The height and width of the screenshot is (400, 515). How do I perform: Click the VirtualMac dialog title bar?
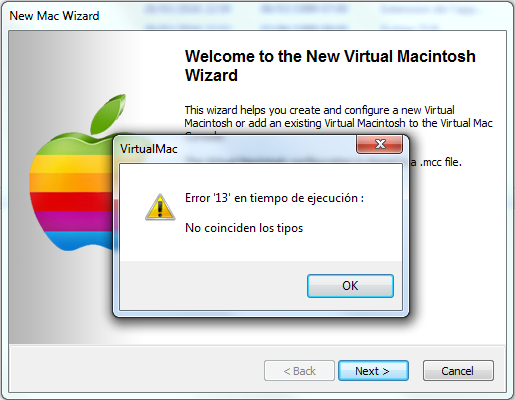click(x=233, y=149)
